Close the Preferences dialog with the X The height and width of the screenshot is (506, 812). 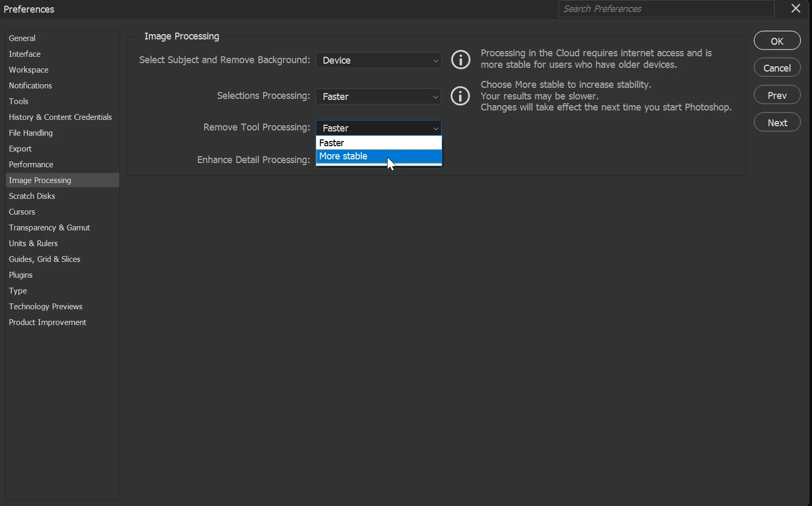(x=796, y=8)
